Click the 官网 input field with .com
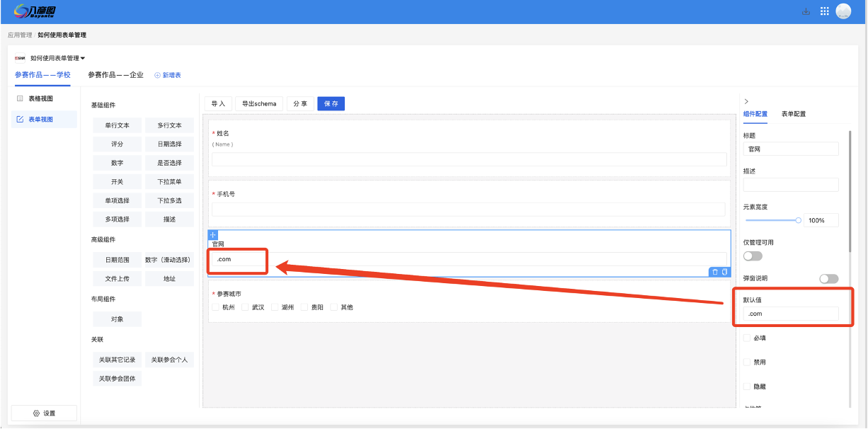 point(469,259)
